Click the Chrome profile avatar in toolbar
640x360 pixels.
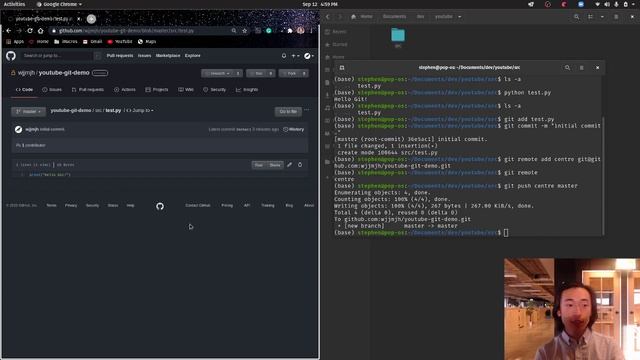[x=300, y=31]
